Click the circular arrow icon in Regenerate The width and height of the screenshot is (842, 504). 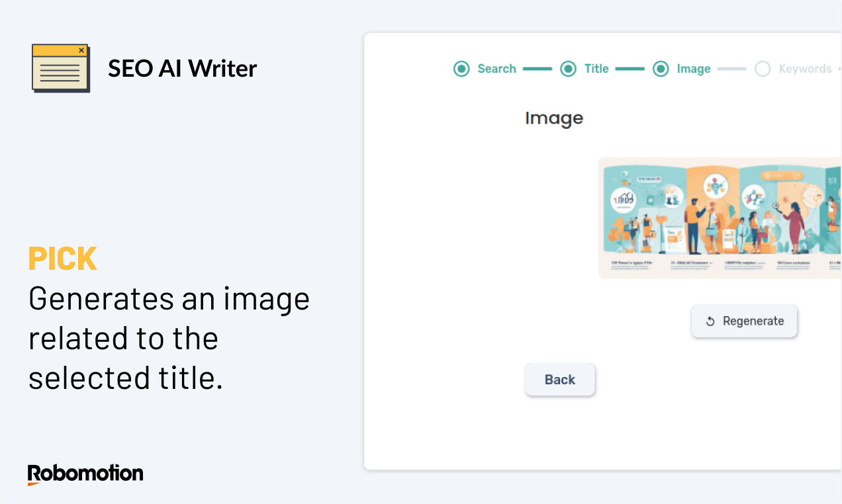pos(710,321)
